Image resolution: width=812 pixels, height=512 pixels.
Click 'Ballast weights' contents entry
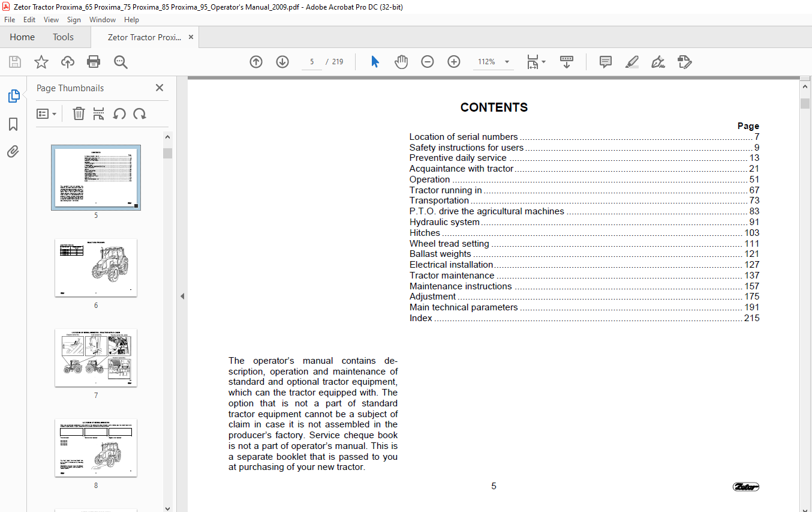point(440,254)
